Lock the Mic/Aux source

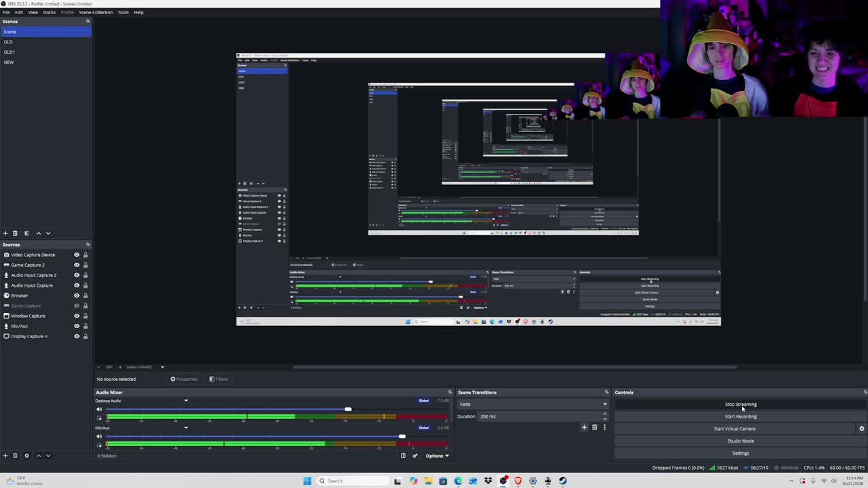(x=85, y=326)
